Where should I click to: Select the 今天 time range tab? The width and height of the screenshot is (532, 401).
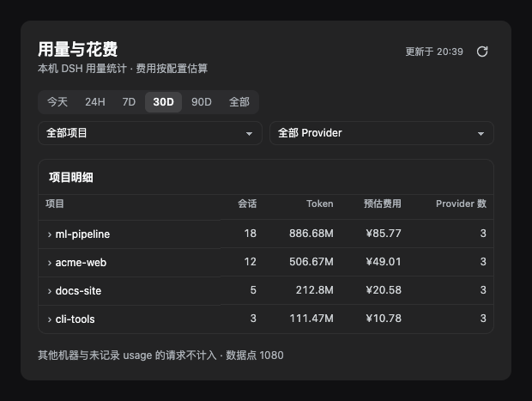coord(57,102)
